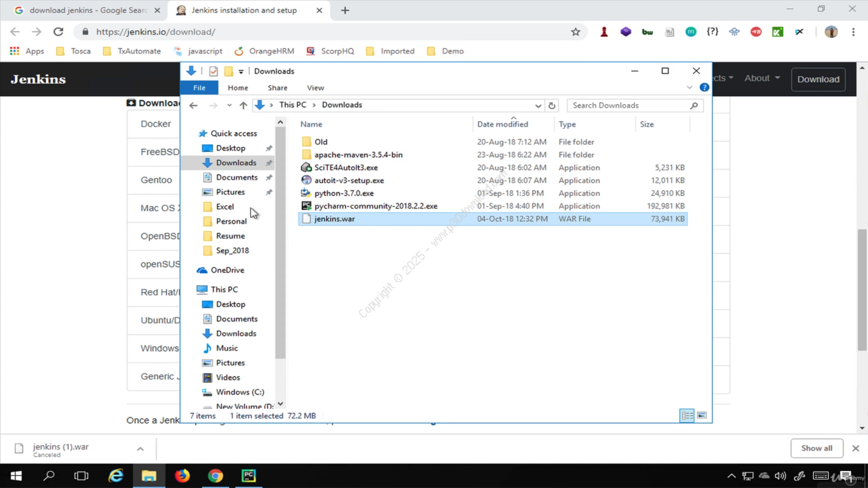868x488 pixels.
Task: Open Chrome profile avatar
Action: 831,32
